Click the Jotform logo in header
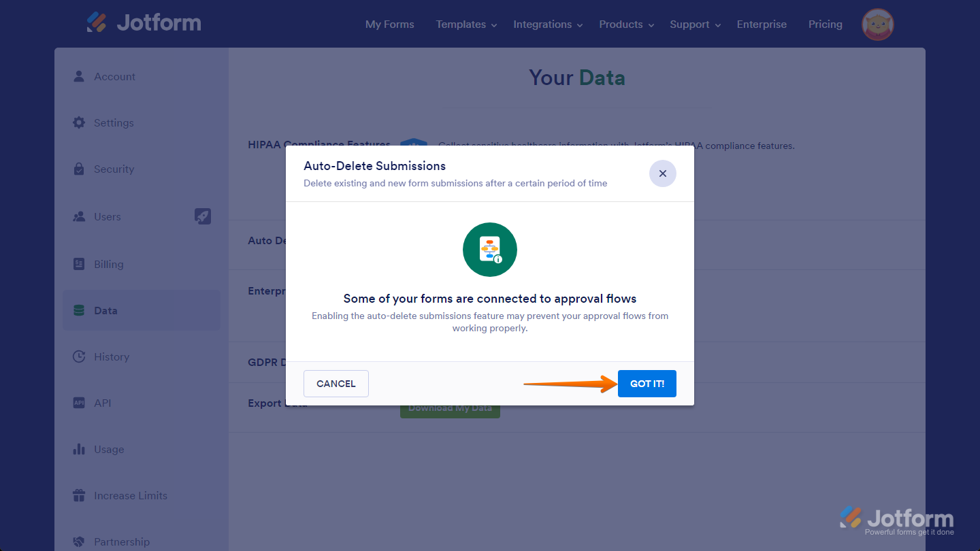 (144, 22)
